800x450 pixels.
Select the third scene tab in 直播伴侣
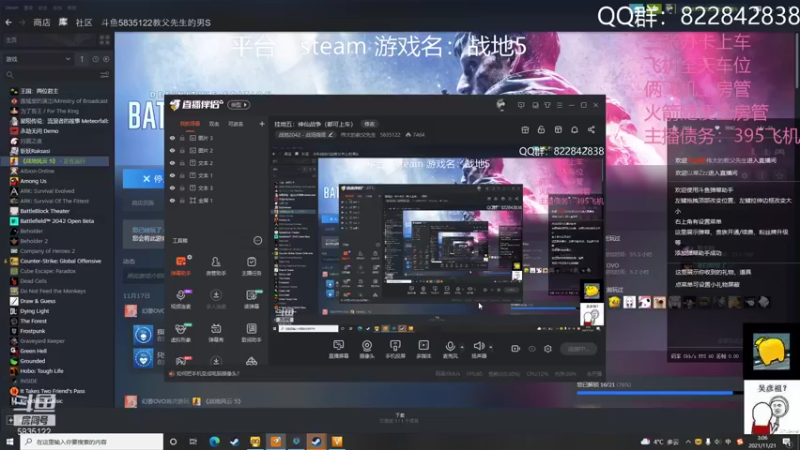tap(235, 124)
